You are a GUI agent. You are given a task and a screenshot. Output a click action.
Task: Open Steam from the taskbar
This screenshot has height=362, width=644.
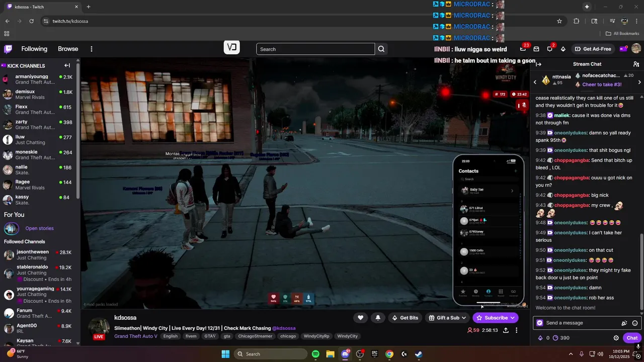[419, 354]
